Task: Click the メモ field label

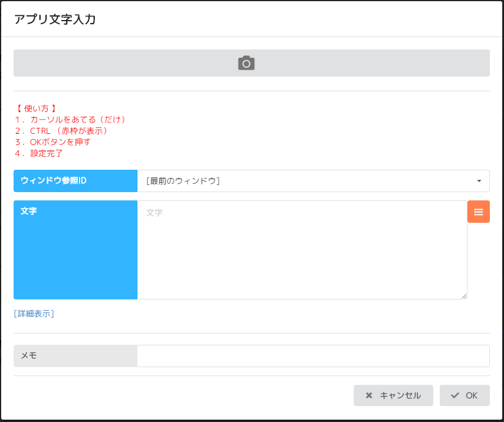Action: 75,356
